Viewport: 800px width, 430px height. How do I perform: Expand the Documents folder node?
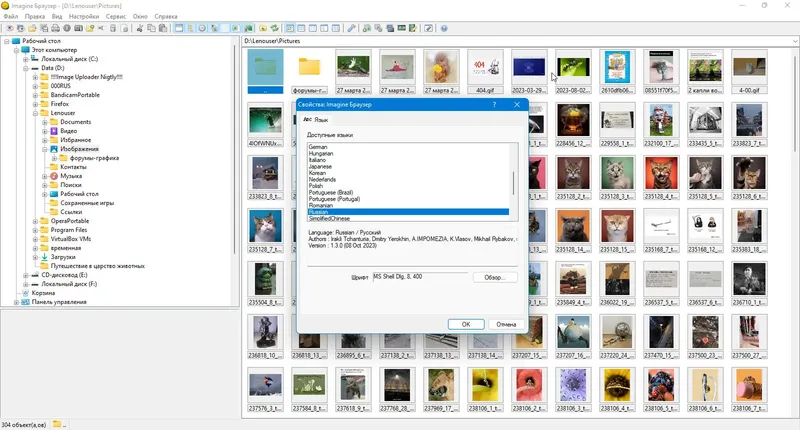[x=45, y=122]
